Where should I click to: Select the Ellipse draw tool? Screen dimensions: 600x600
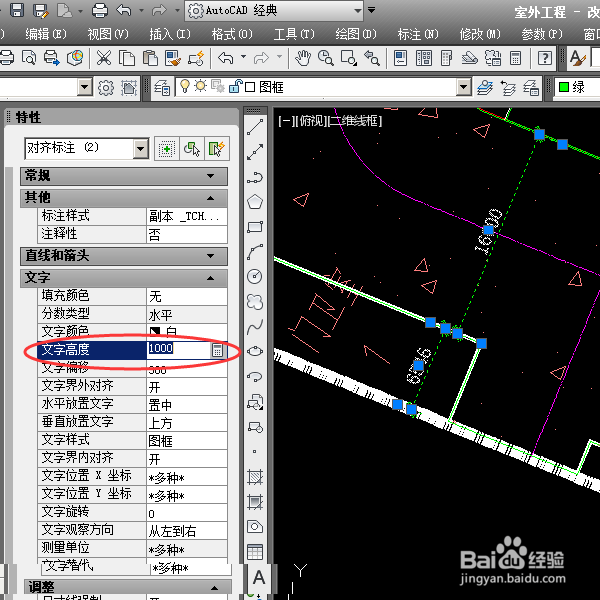tap(255, 351)
